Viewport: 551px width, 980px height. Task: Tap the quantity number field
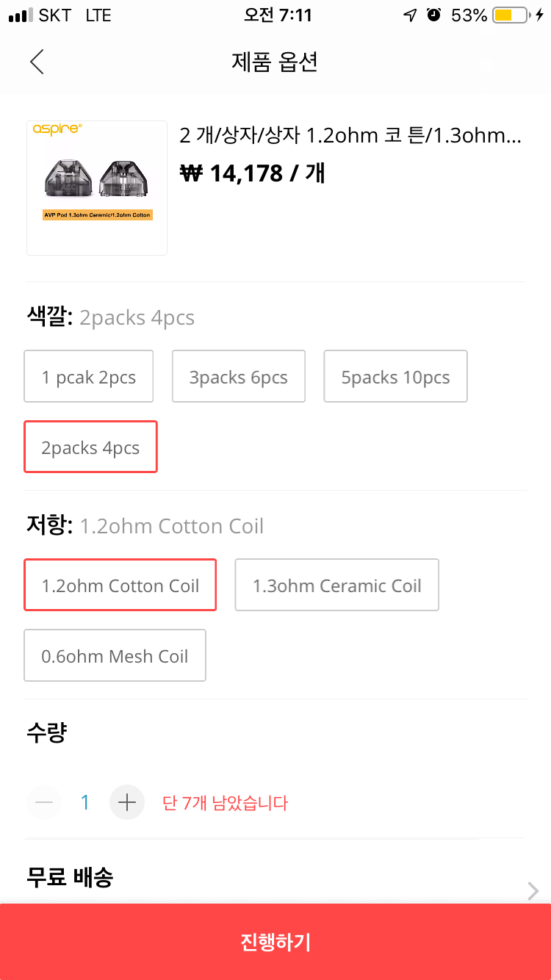[x=85, y=802]
